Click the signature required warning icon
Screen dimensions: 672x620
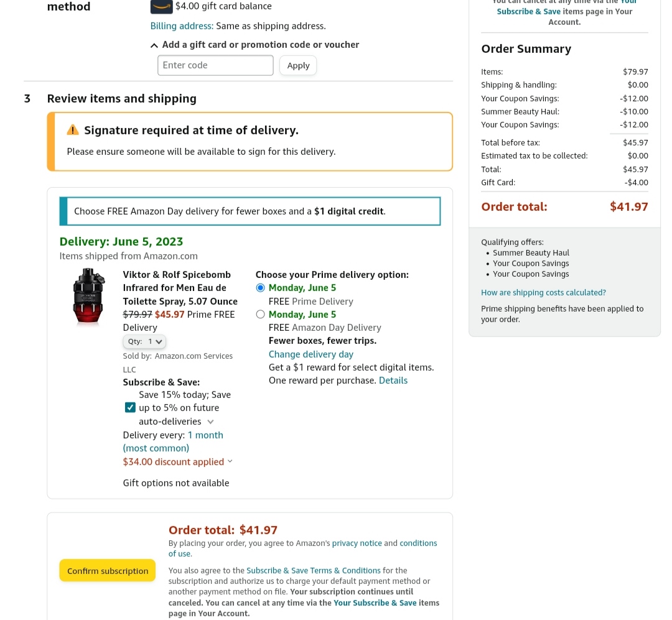[x=73, y=130]
